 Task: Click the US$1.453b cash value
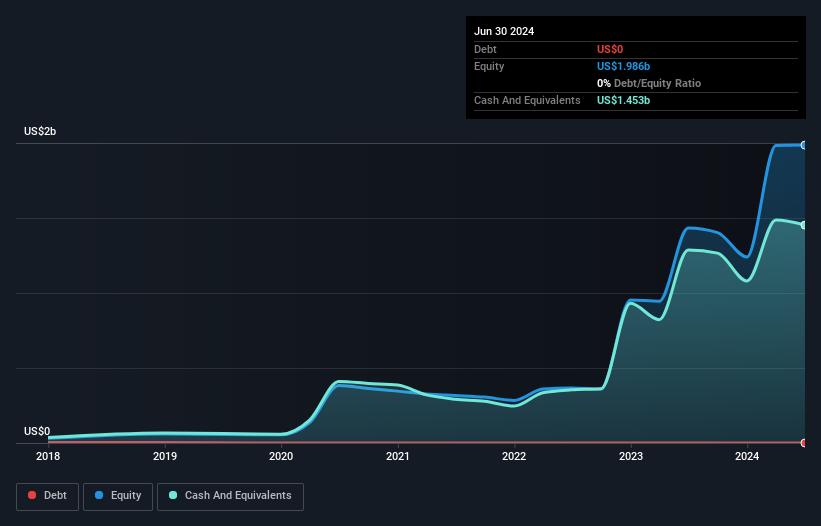(x=623, y=100)
